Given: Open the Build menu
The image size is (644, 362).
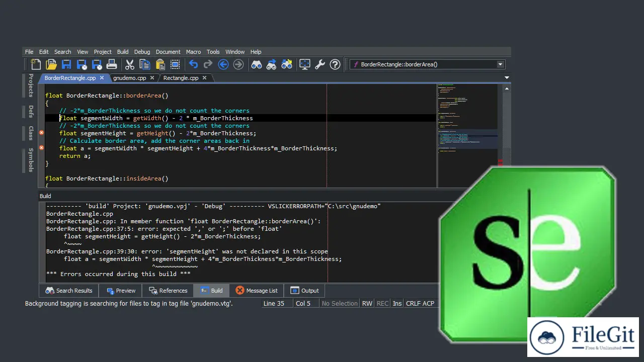Looking at the screenshot, I should click(123, 52).
